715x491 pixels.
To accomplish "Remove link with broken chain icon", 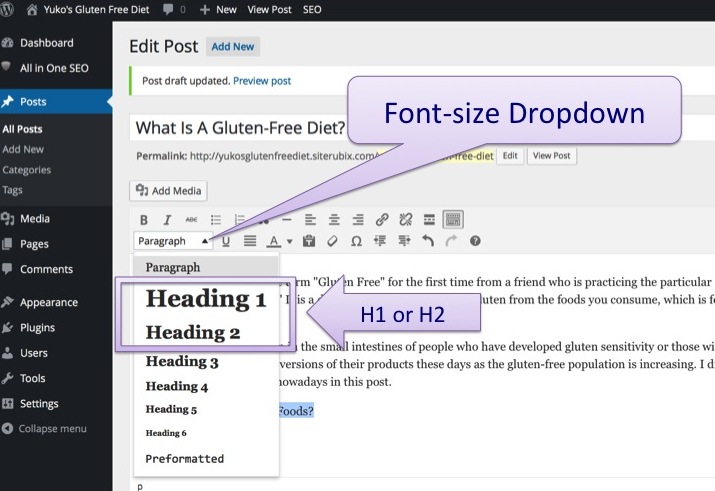I will (405, 220).
